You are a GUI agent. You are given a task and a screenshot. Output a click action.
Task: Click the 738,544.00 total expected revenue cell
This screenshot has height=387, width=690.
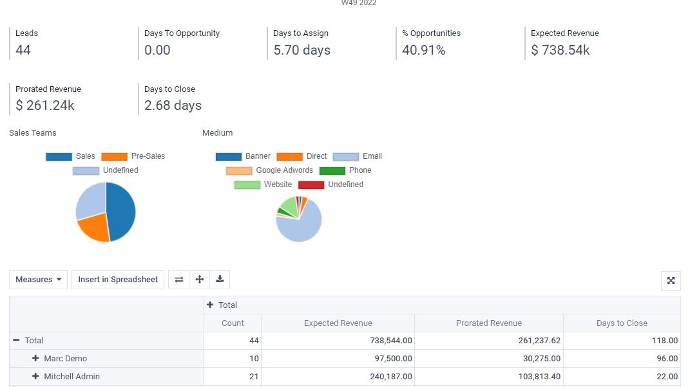click(x=338, y=340)
